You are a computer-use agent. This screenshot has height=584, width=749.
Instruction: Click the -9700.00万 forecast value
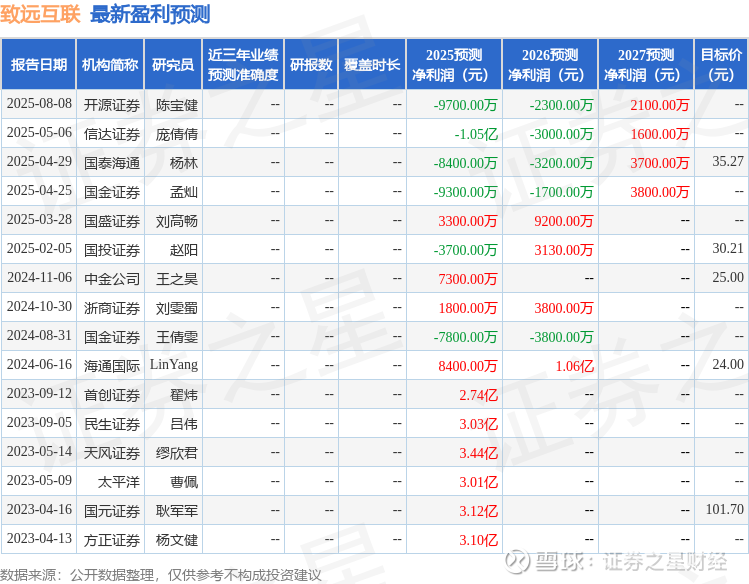pos(465,105)
